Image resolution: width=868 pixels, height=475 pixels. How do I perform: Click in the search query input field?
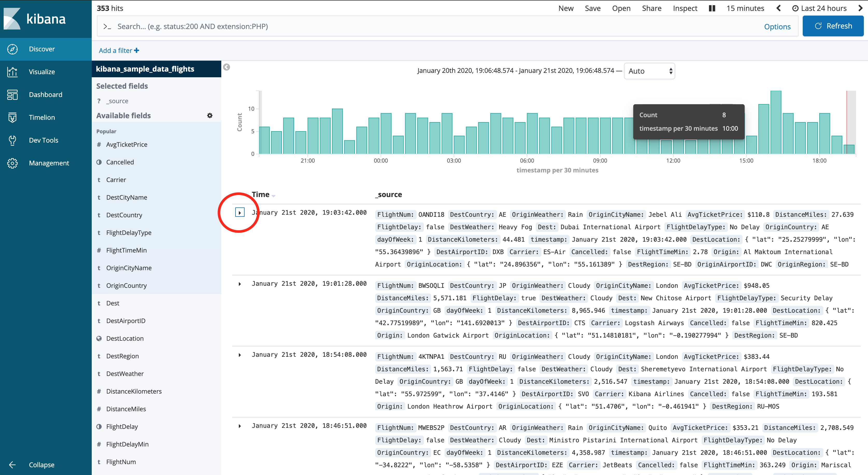(438, 27)
